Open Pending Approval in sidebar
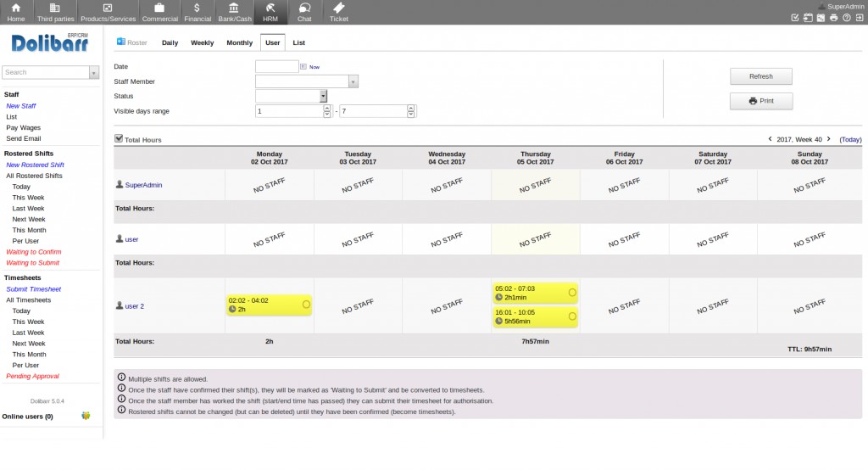868x470 pixels. tap(33, 376)
